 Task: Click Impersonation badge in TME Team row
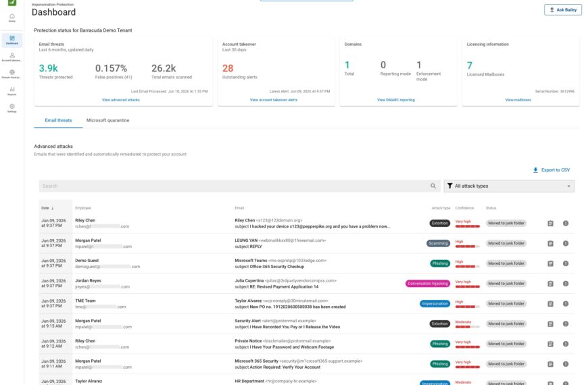tap(435, 304)
